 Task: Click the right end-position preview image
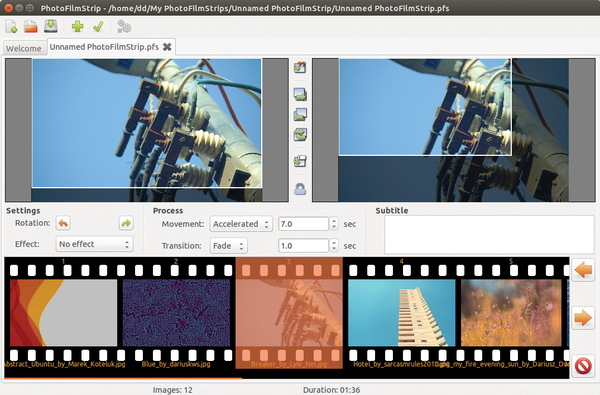[x=454, y=130]
